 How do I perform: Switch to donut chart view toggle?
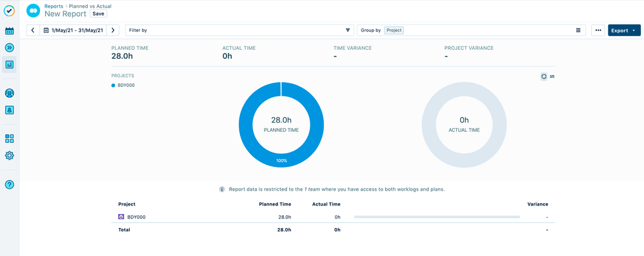(x=544, y=76)
